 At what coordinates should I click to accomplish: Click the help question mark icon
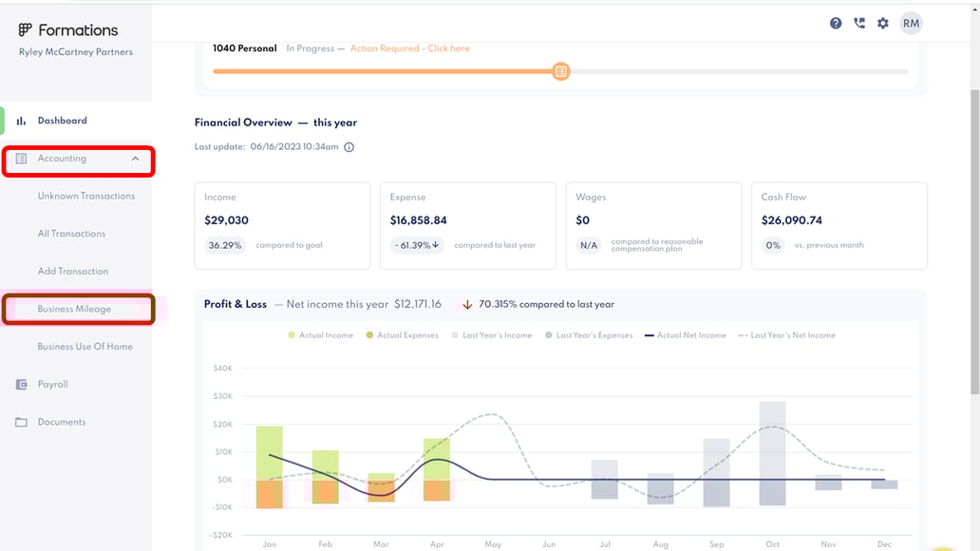point(836,24)
